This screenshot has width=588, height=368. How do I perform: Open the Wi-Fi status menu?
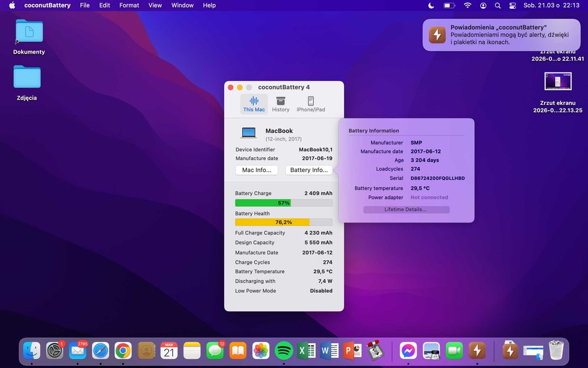point(467,5)
